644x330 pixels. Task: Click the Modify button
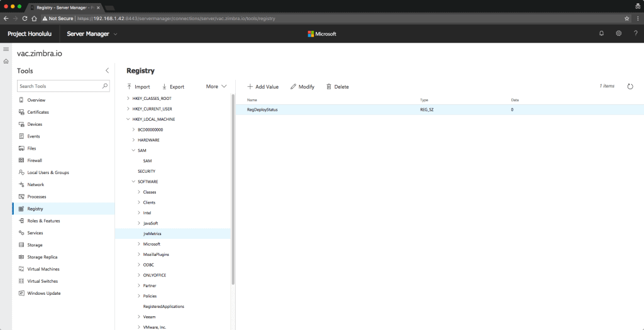303,87
